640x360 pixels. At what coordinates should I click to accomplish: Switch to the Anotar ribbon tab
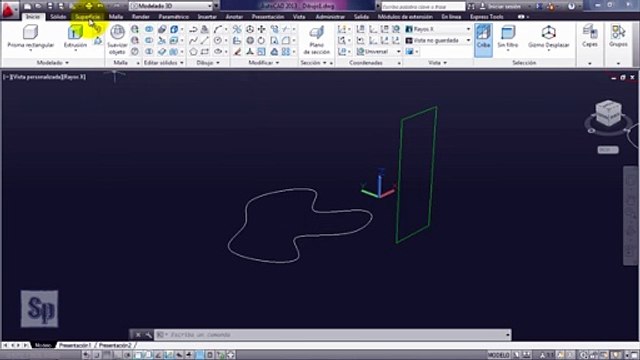(234, 17)
